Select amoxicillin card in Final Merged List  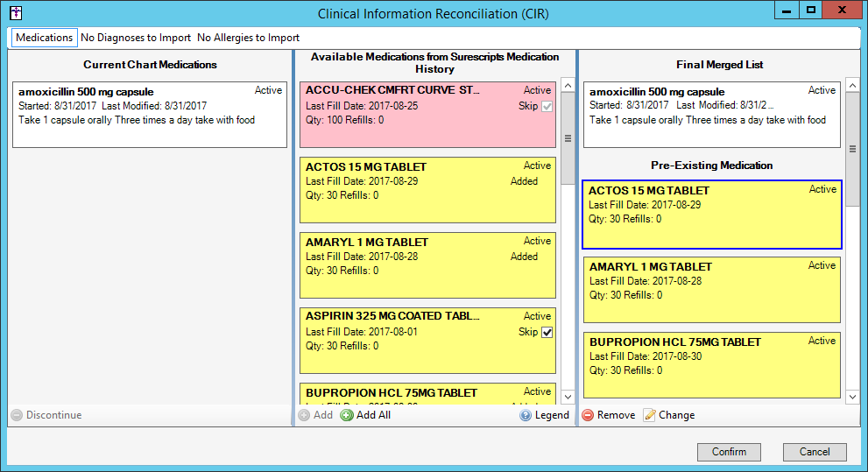point(712,115)
